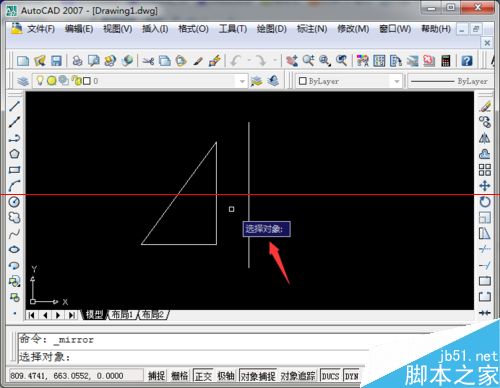Toggle the 对象捕捉 osnap status button
Screen dimensions: 500x388
258,376
